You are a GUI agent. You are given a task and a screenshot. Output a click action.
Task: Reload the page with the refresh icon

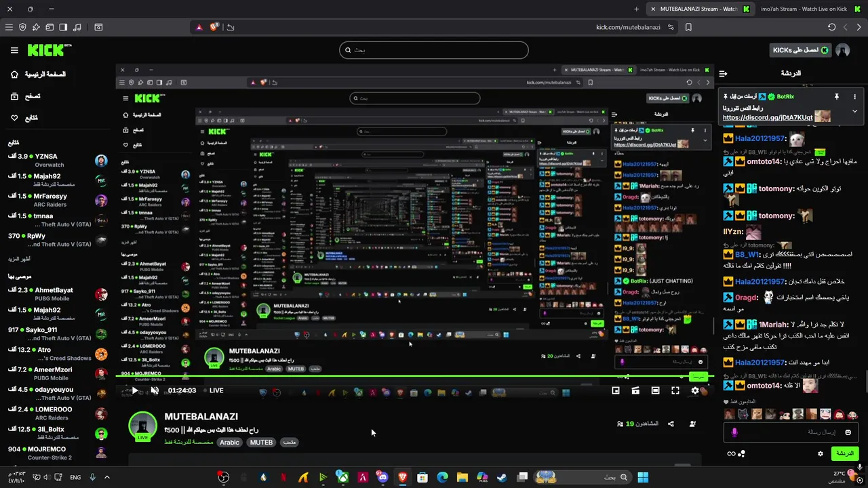[832, 27]
